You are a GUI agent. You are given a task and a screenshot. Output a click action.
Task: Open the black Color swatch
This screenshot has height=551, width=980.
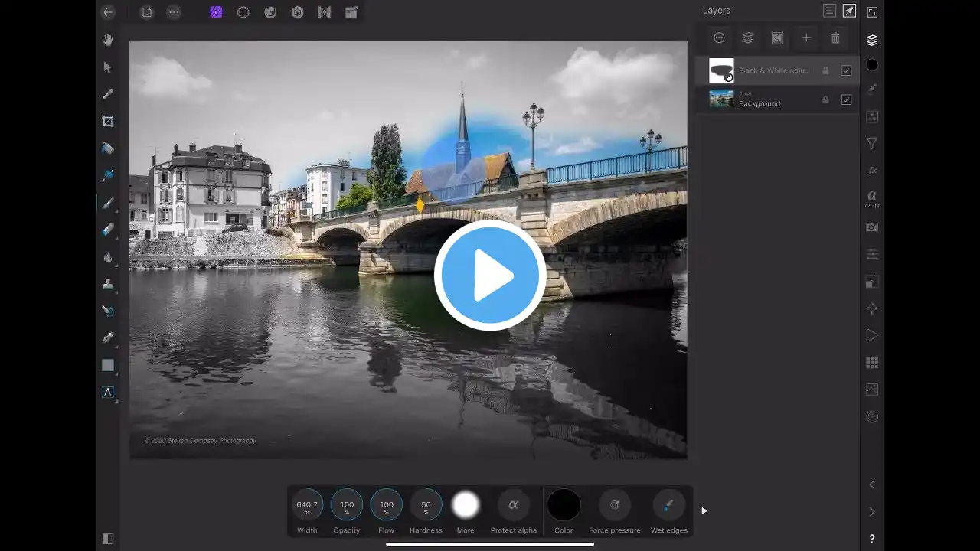(x=563, y=506)
